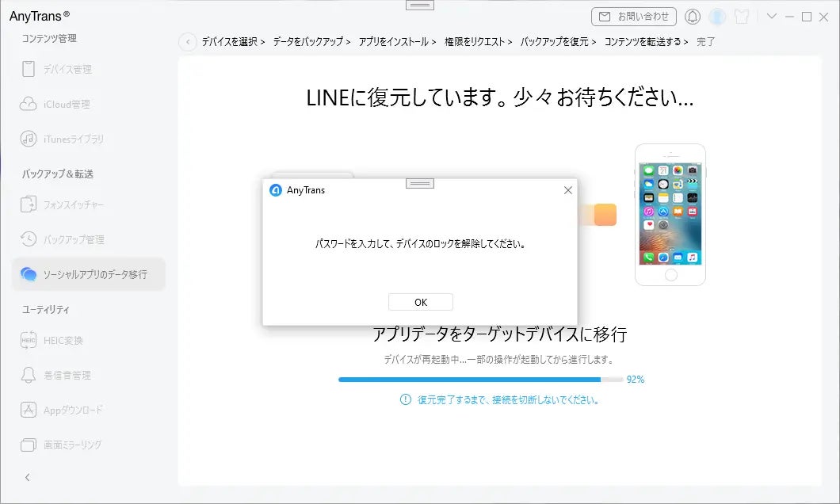Viewport: 840px width, 504px height.
Task: Go back with breadcrumb arrow button
Action: [x=188, y=42]
